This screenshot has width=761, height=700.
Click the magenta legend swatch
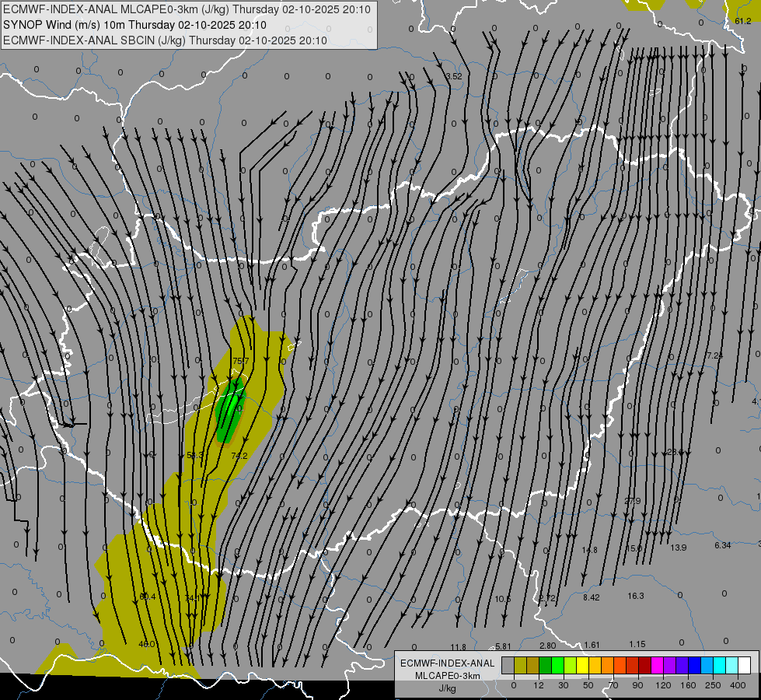pyautogui.click(x=657, y=665)
